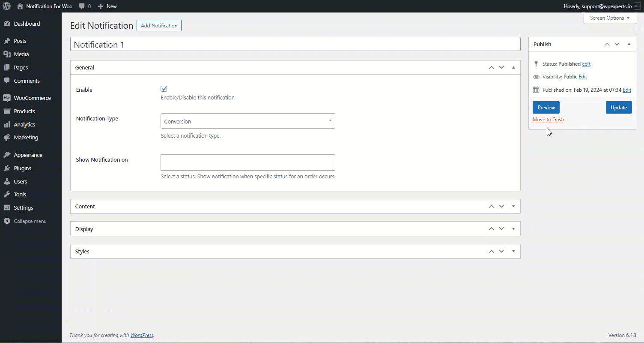Expand the Display panel toggle triangle
Screen dimensions: 644x343
(x=513, y=229)
